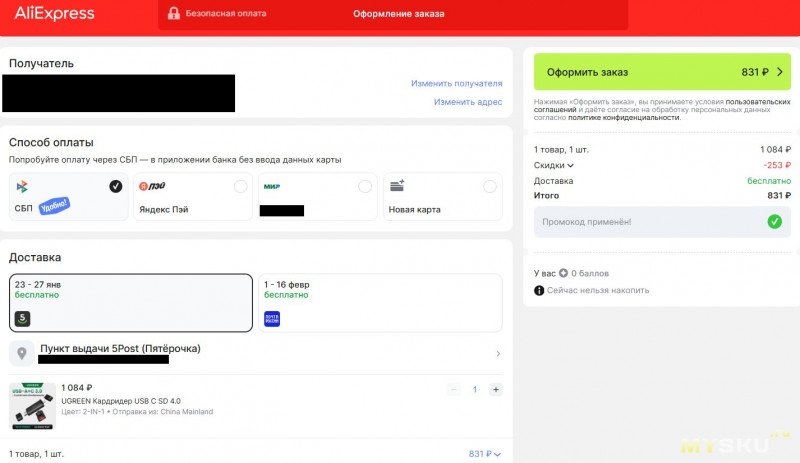Increase item quantity with plus button

tap(496, 389)
